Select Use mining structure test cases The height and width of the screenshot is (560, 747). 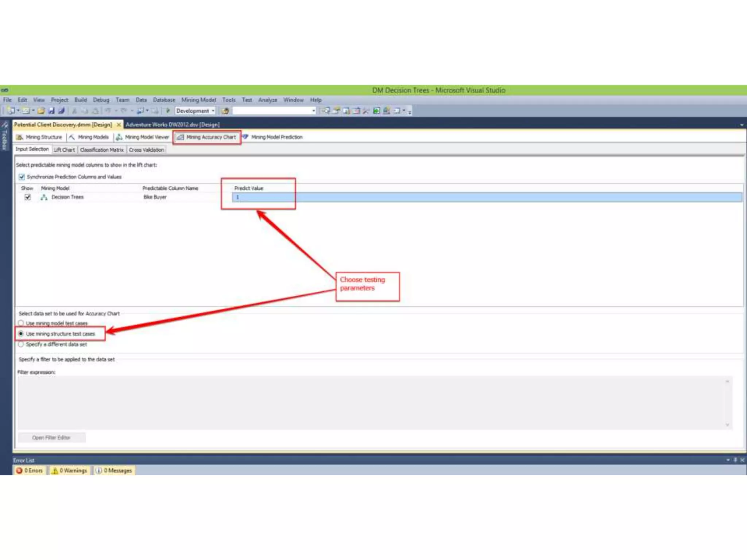pos(21,334)
